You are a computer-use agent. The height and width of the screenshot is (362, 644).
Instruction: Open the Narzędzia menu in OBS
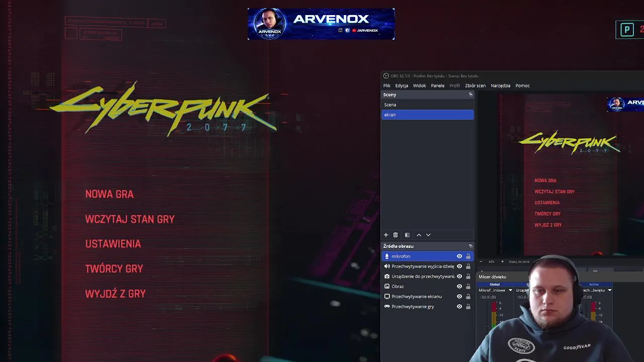(501, 85)
